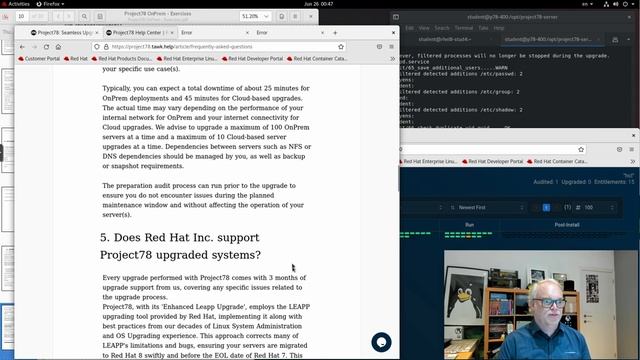Click the 'Post-Install' column header
640x360 pixels.
pos(567,225)
